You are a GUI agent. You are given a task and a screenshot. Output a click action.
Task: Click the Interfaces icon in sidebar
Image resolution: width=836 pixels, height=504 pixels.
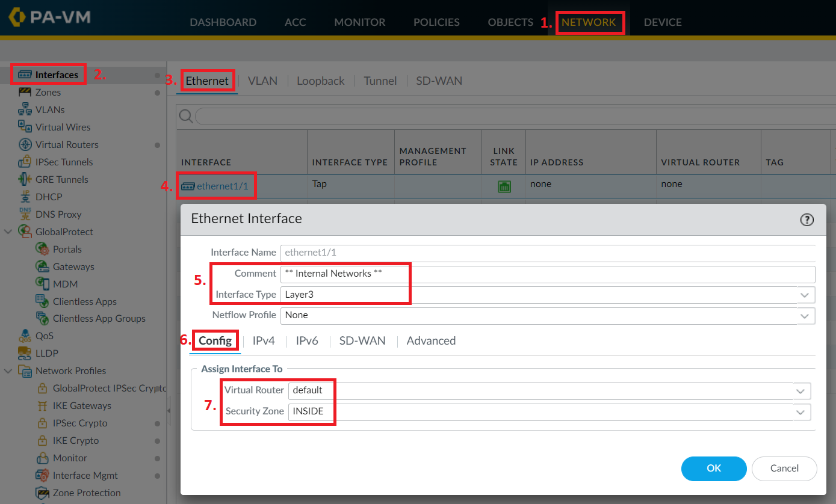click(25, 75)
